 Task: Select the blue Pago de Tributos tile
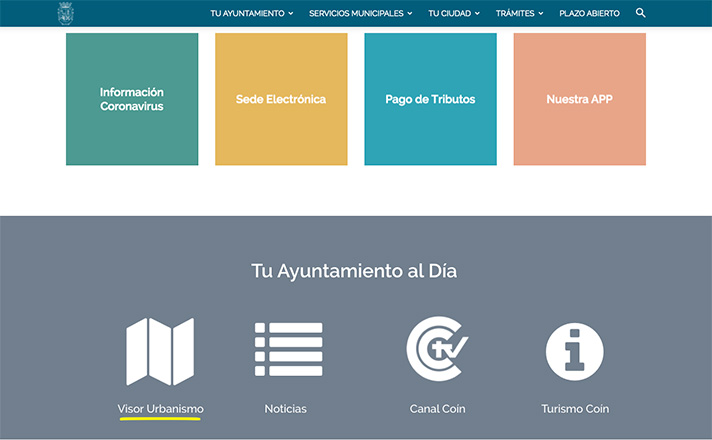click(430, 99)
